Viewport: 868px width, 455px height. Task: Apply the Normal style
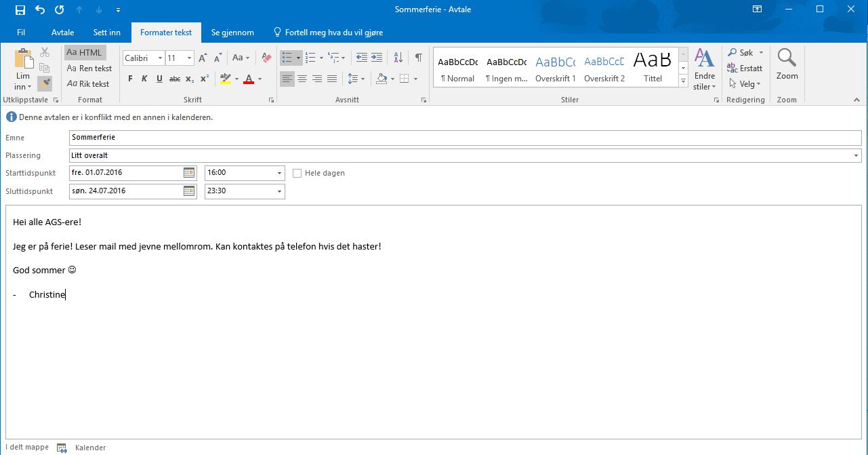coord(458,67)
